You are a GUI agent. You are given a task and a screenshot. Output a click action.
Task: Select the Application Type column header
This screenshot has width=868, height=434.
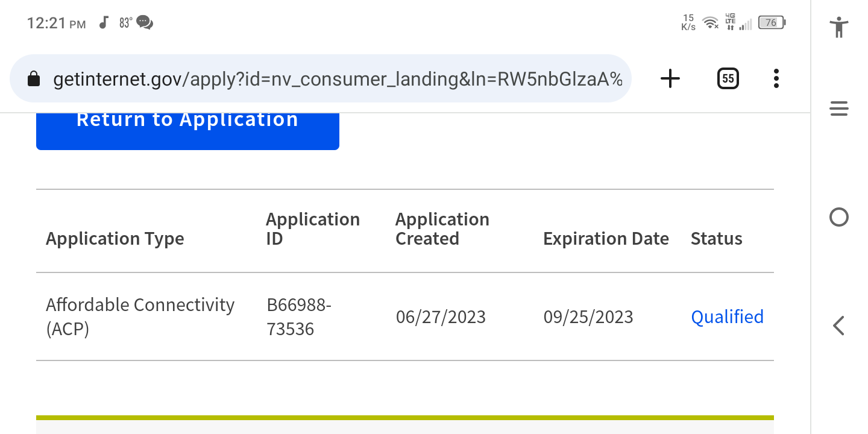pyautogui.click(x=115, y=239)
